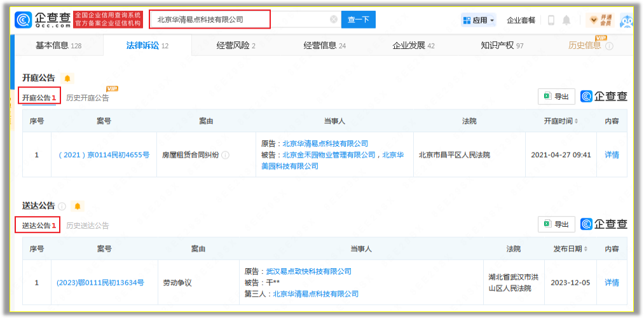644x319 pixels.
Task: Click the 2021-04-27 09:41 time cell
Action: point(561,155)
